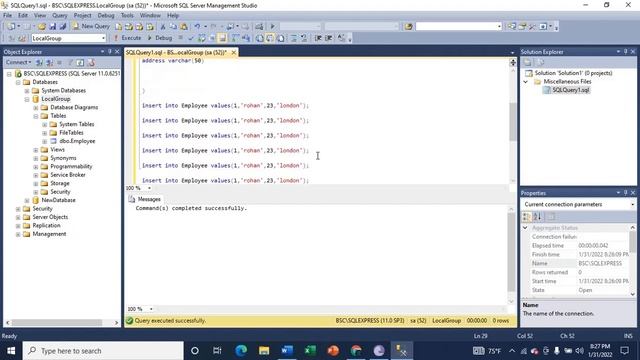The width and height of the screenshot is (640, 360).
Task: Click the Execute button
Action: point(127,38)
